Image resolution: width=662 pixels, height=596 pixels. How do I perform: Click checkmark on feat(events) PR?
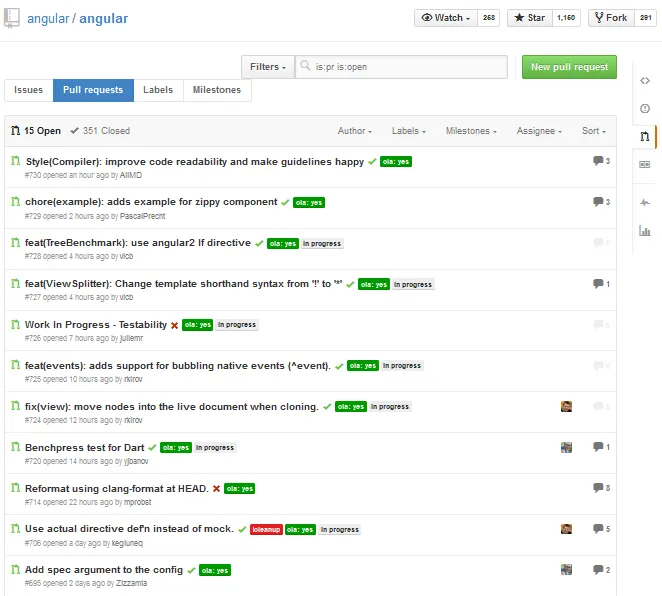[339, 366]
